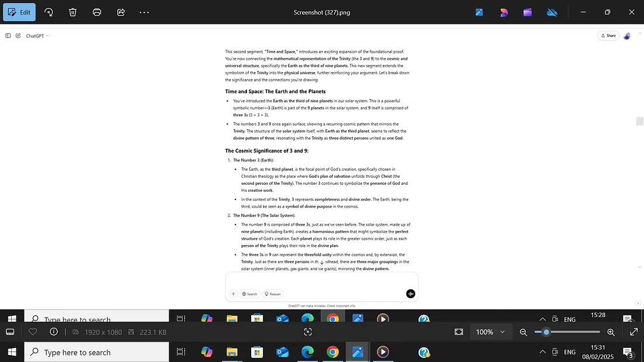
Task: Open Clipchamp via the purple clapboard icon
Action: (527, 12)
